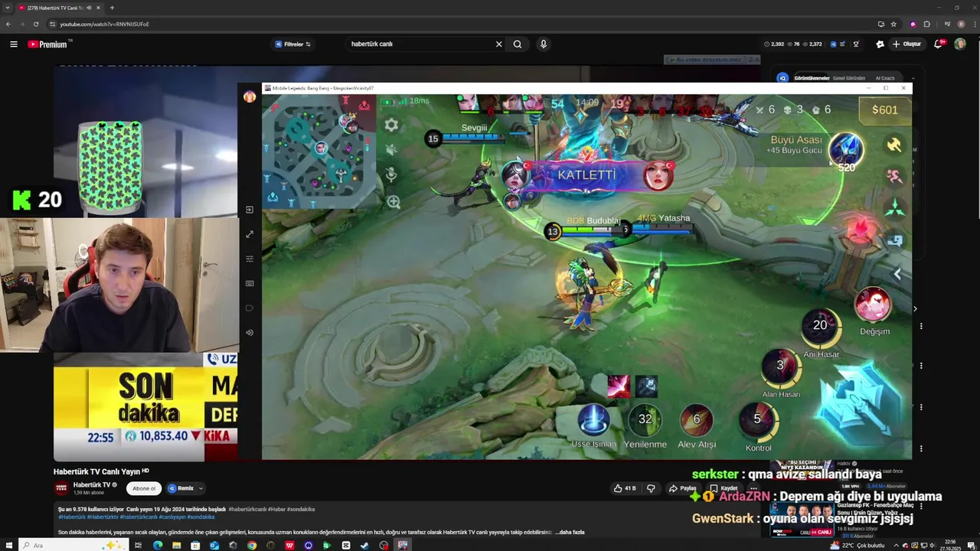Image resolution: width=980 pixels, height=551 pixels.
Task: Activate the Alan Hasarı skill
Action: click(x=781, y=366)
